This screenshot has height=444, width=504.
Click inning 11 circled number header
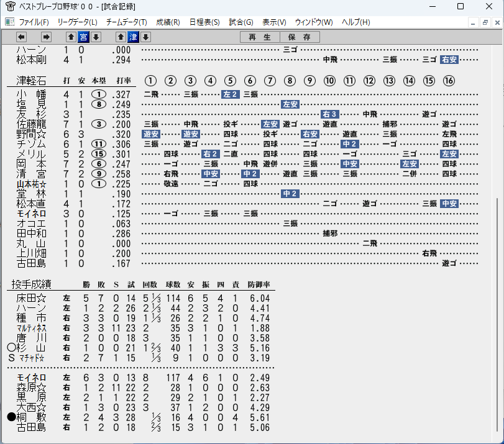click(x=349, y=81)
